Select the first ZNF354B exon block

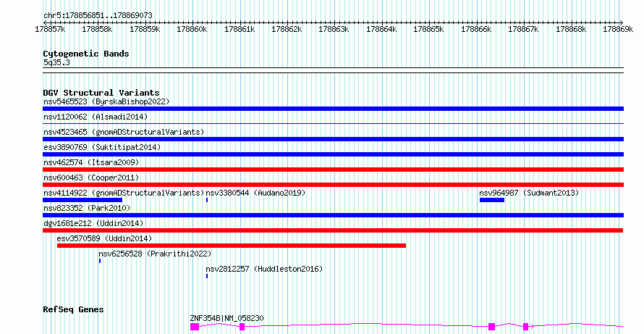point(195,327)
